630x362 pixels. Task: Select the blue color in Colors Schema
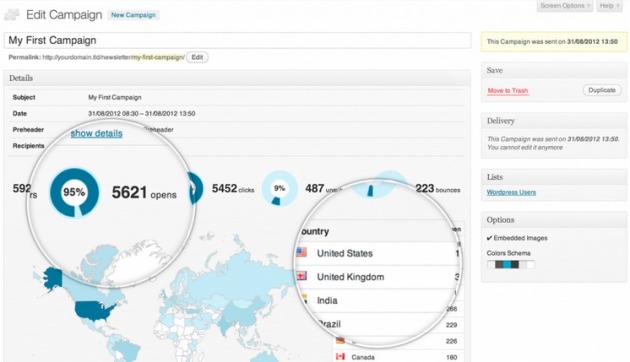click(507, 264)
